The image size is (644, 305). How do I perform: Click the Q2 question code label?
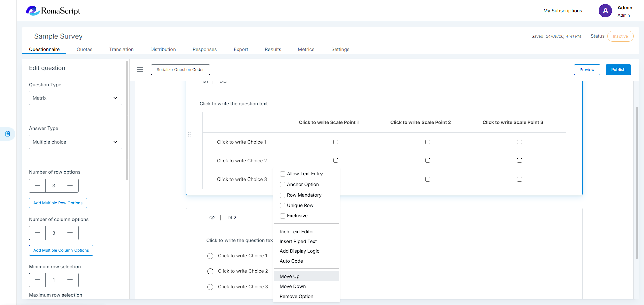212,218
